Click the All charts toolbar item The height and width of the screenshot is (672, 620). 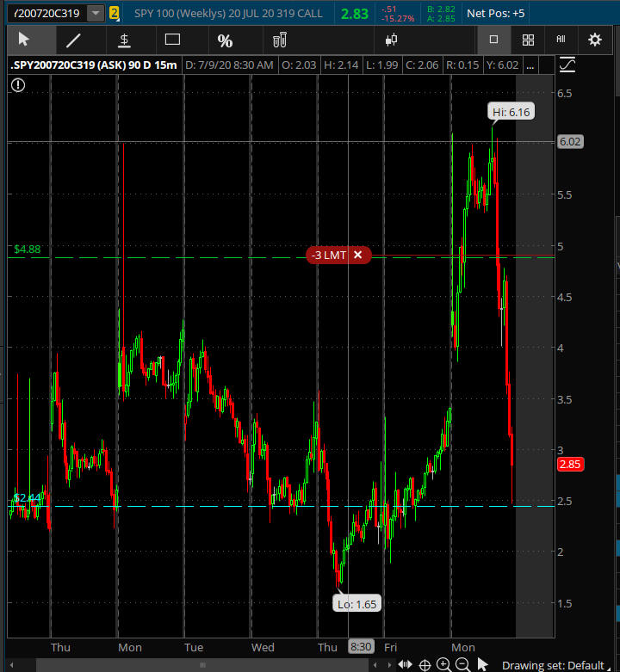coord(561,40)
